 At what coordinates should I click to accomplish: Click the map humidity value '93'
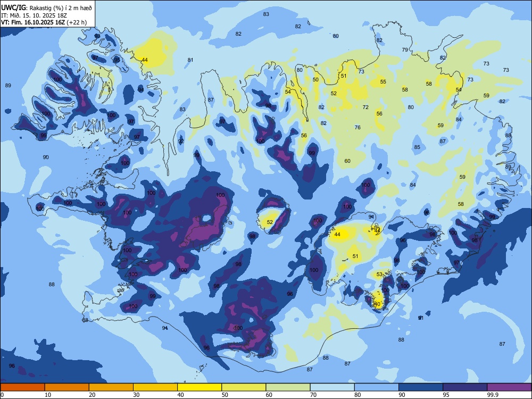[97, 36]
